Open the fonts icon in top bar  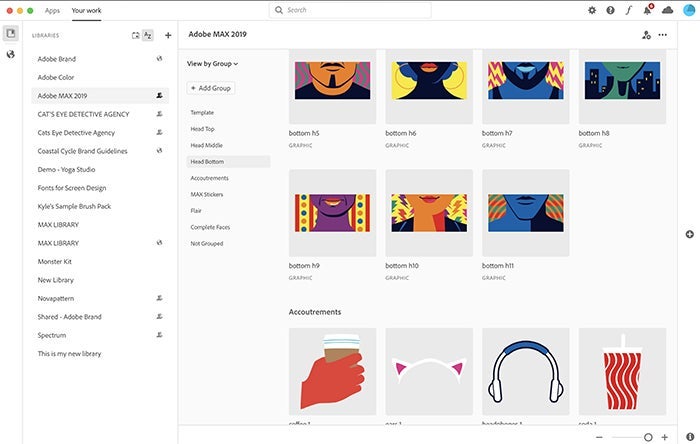coord(628,10)
